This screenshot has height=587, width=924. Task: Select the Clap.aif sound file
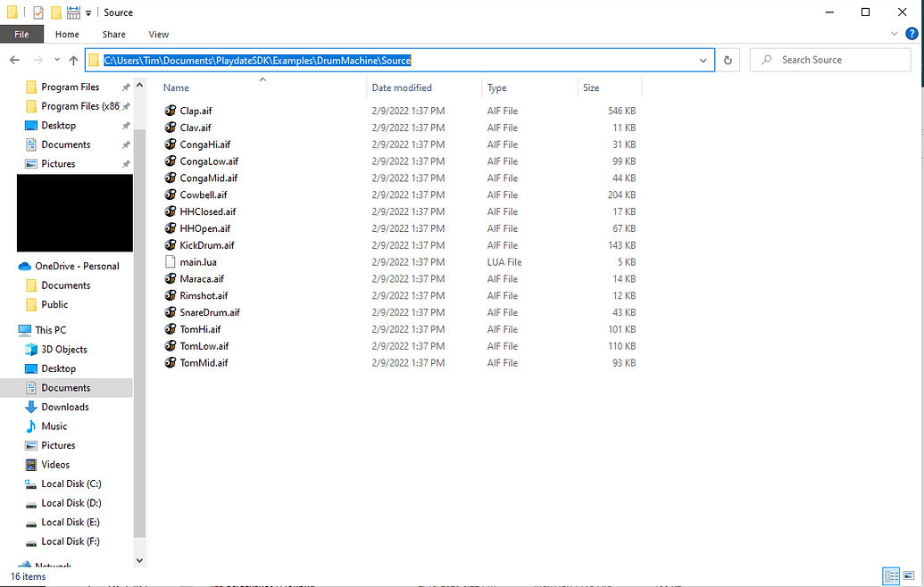(x=194, y=111)
